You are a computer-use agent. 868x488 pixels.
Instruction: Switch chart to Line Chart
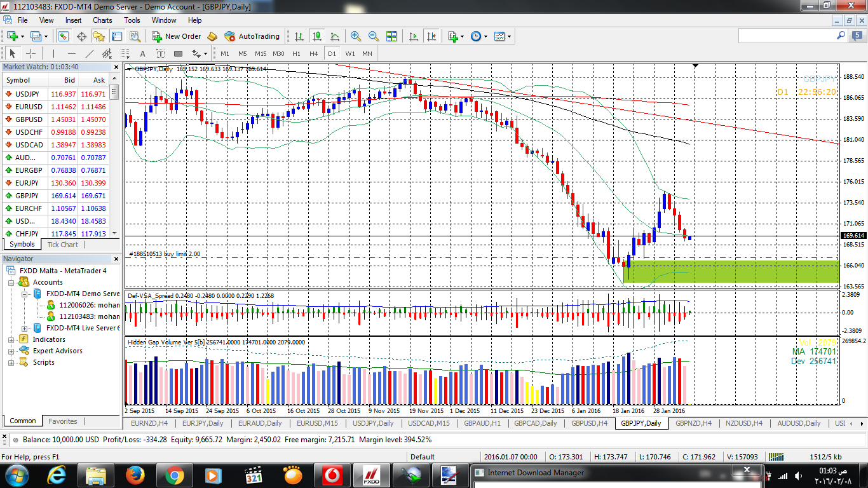(334, 36)
